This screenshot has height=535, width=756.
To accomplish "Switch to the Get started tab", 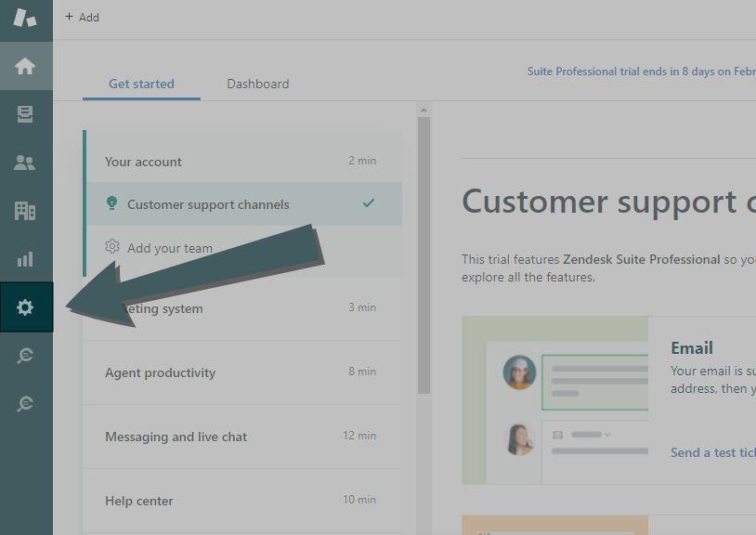I will tap(141, 84).
